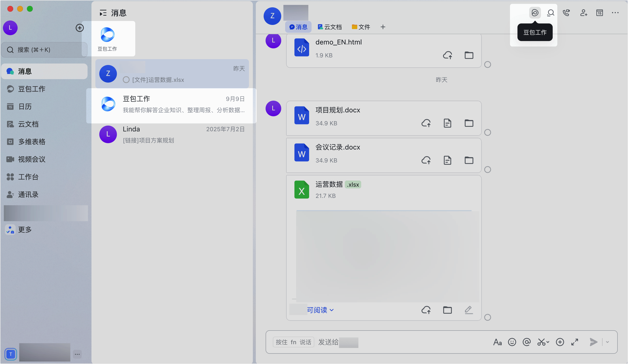Select the radio circle beside 会议记录.docx
The width and height of the screenshot is (628, 364).
tap(487, 170)
